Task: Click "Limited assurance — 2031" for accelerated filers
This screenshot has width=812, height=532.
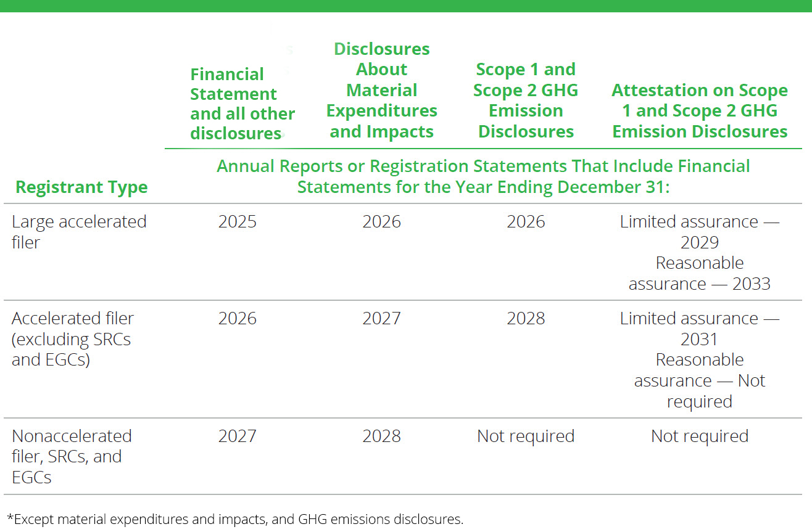Action: pyautogui.click(x=699, y=329)
